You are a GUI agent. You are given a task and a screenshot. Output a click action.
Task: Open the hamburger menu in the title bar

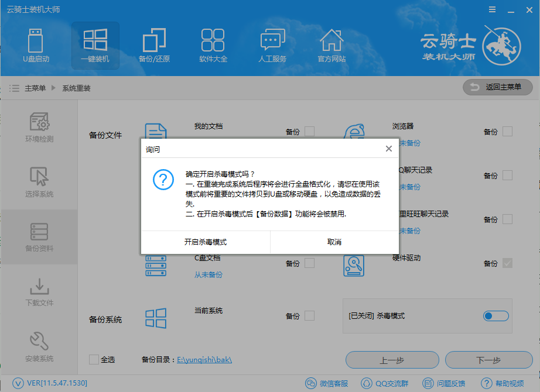(x=492, y=9)
